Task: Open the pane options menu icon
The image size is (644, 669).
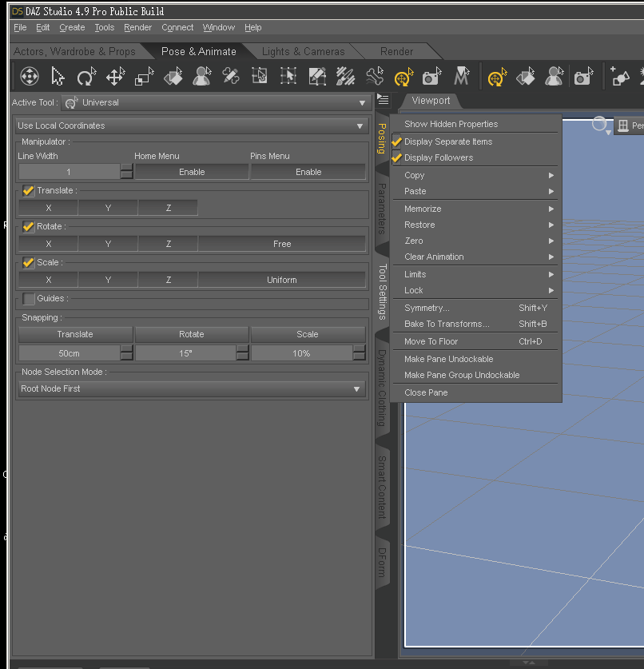Action: (x=383, y=100)
